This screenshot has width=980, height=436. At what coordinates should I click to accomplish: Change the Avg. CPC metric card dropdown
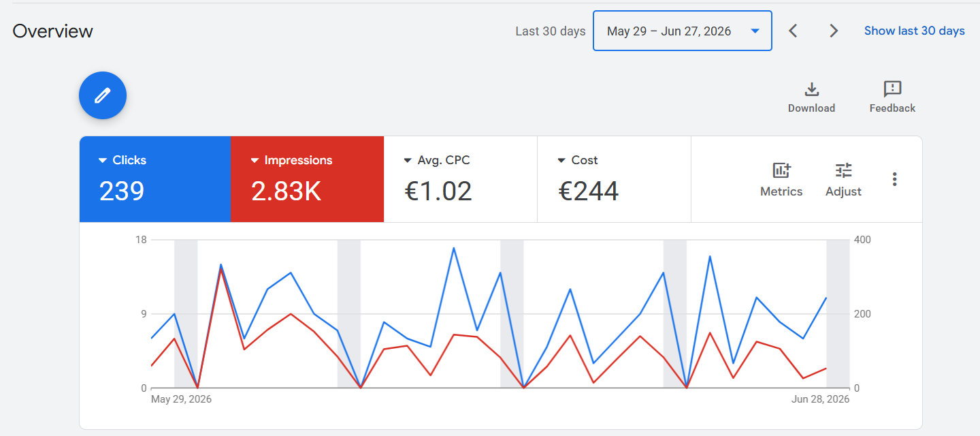437,160
